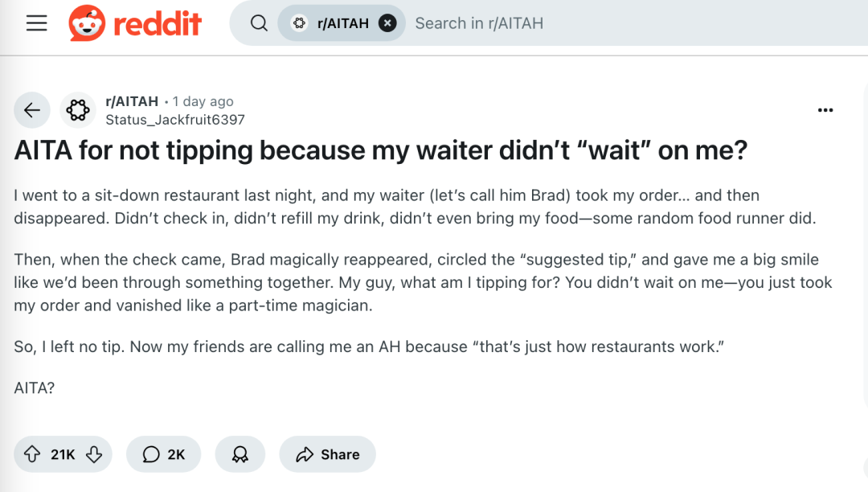Downvote the post
Image resolution: width=868 pixels, height=492 pixels.
94,454
